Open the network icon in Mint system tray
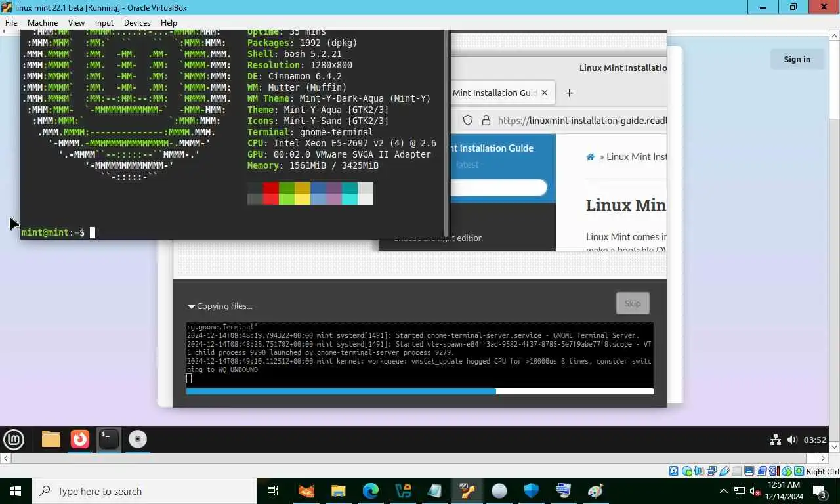Viewport: 840px width, 504px height. pos(775,440)
